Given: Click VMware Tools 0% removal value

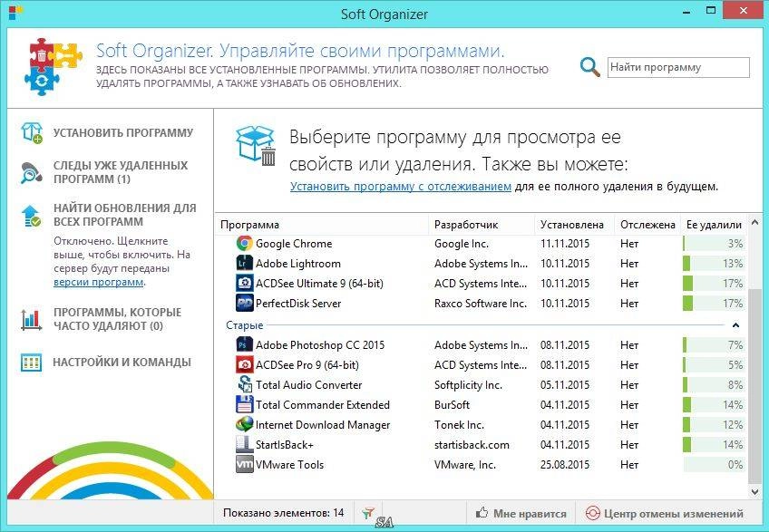Looking at the screenshot, I should 735,465.
